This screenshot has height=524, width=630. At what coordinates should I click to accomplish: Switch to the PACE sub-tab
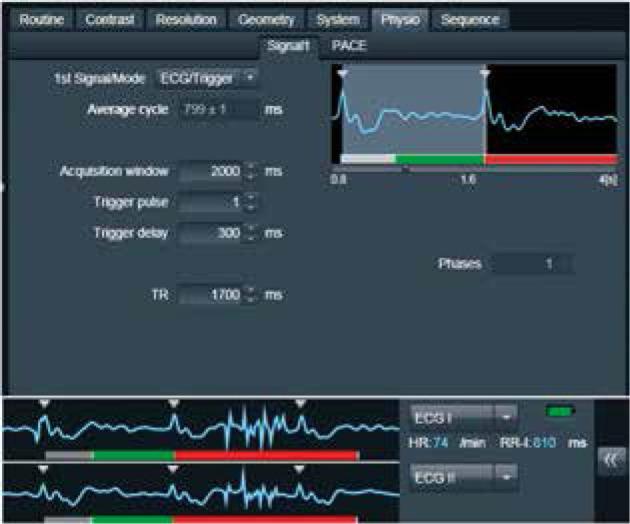point(349,46)
